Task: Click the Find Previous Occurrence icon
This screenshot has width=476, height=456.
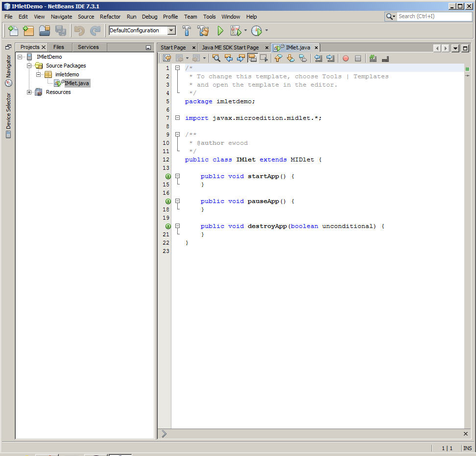Action: pos(229,58)
